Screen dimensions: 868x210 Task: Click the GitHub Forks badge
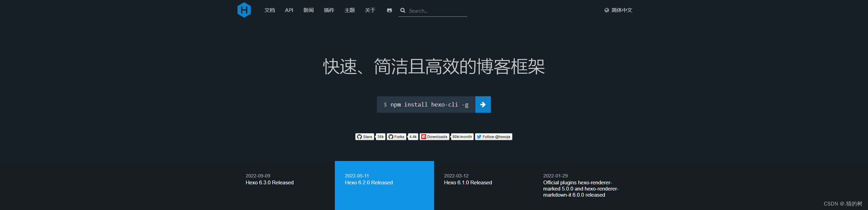[x=396, y=137]
